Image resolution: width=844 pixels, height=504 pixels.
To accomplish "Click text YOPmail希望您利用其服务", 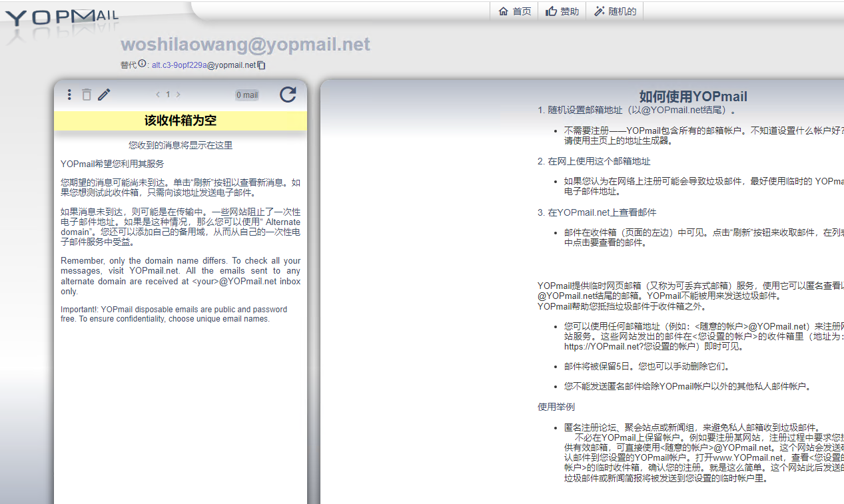I will [112, 163].
